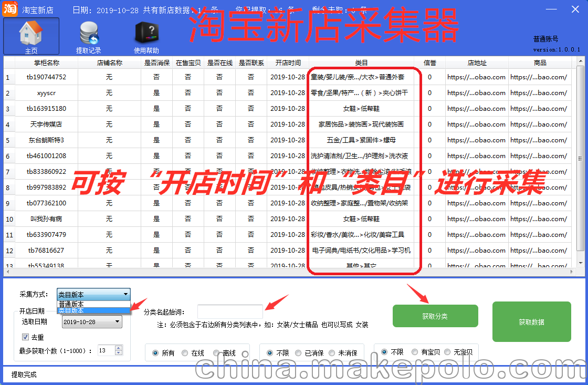
Task: Select the tb163915180 seller cell
Action: coord(47,108)
